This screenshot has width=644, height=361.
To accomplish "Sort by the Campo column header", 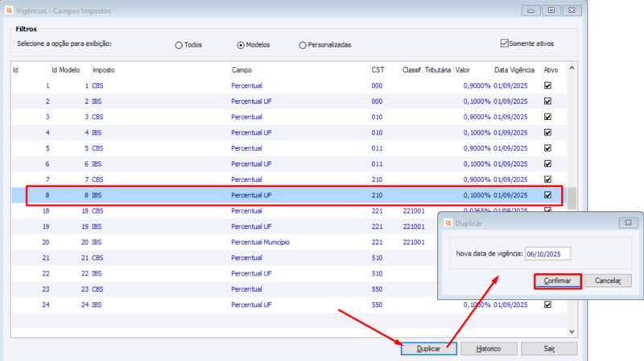I will 299,70.
